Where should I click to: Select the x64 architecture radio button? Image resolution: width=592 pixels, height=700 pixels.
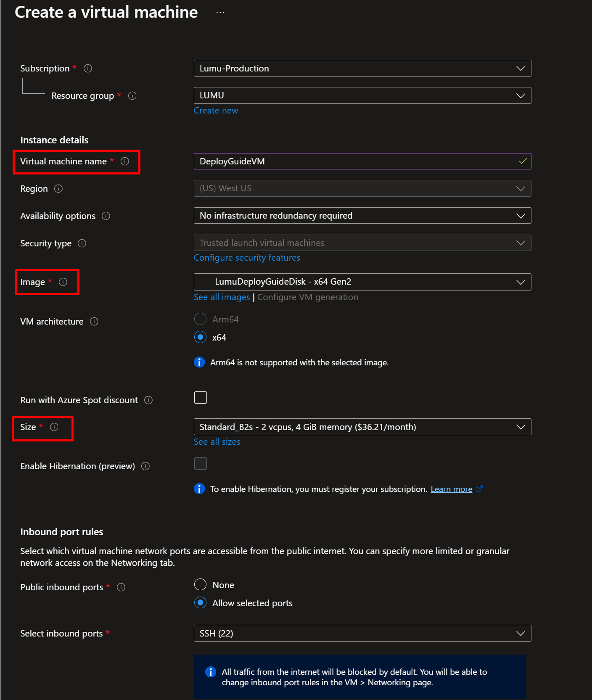point(201,337)
